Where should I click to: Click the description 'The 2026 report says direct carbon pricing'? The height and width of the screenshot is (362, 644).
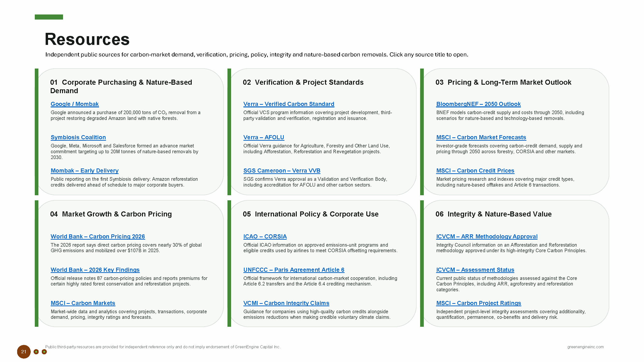point(126,248)
